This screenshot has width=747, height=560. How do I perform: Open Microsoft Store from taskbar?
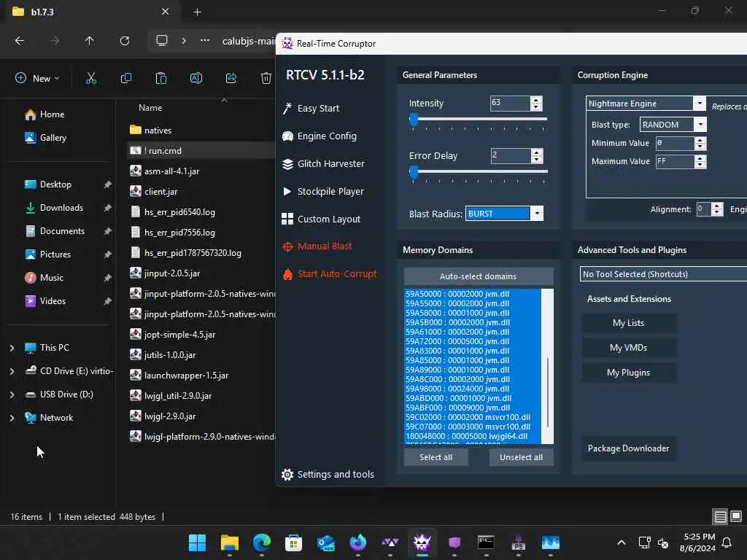pos(293,542)
